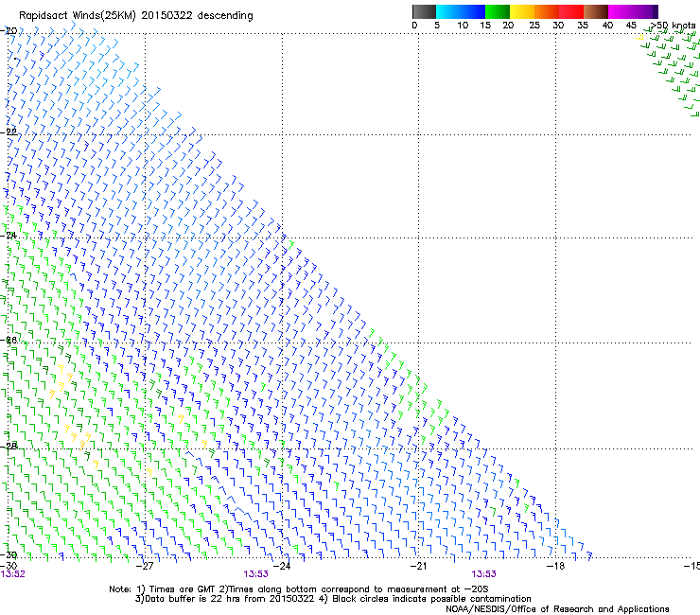
Task: Select the ">50 knots" color bar label
Action: point(674,26)
